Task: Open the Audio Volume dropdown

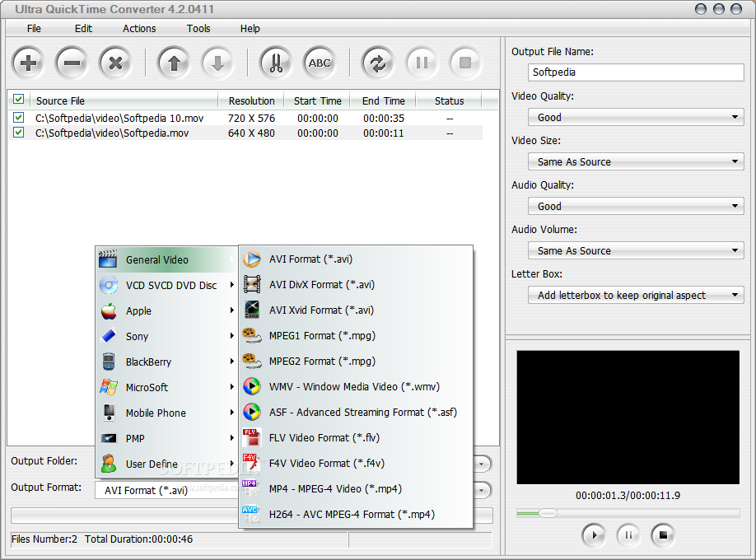Action: (x=636, y=250)
